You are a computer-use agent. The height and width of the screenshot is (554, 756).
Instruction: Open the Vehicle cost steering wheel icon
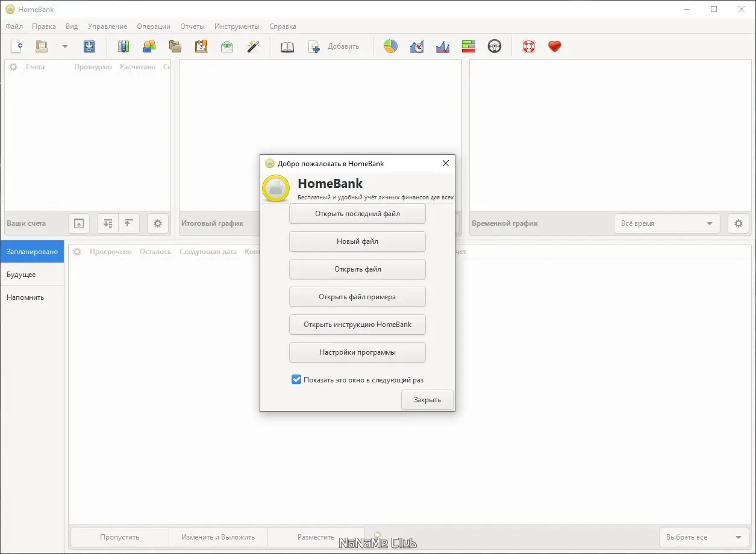(495, 46)
